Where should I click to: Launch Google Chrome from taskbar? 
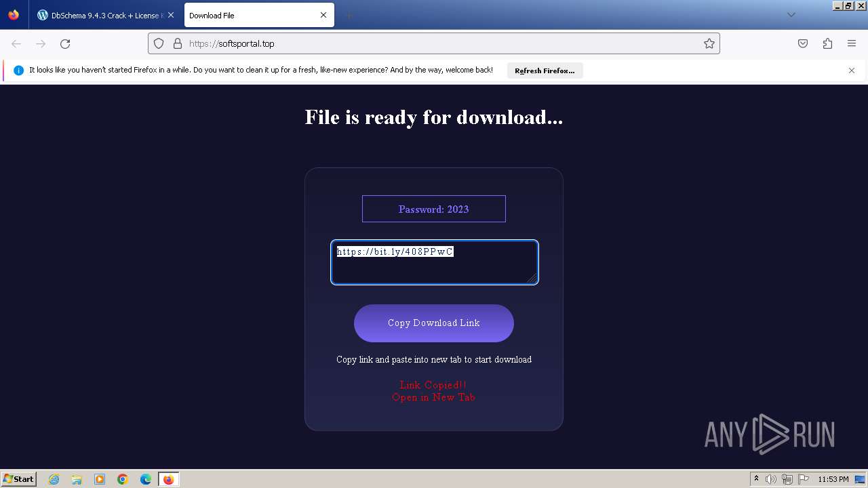coord(123,479)
